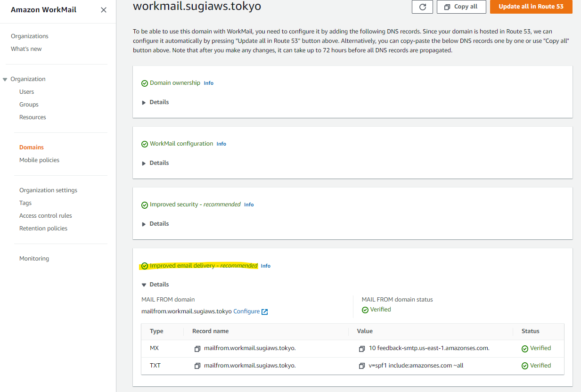Click the Record name column header
This screenshot has width=581, height=392.
coord(211,331)
